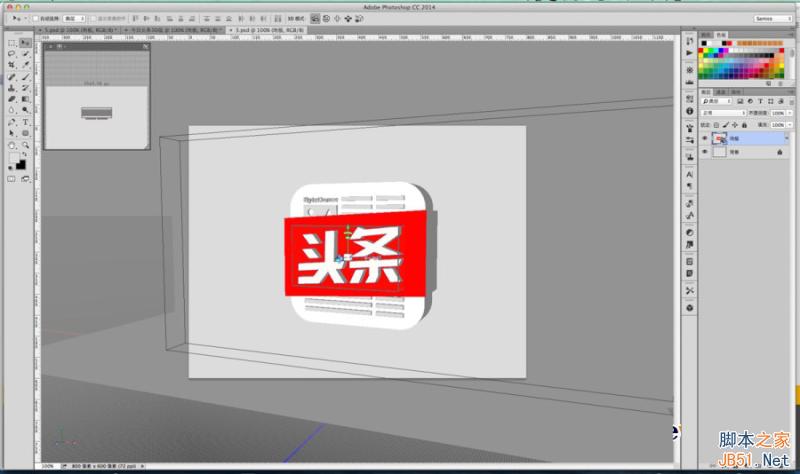
Task: Select the Move tool
Action: pyautogui.click(x=25, y=43)
